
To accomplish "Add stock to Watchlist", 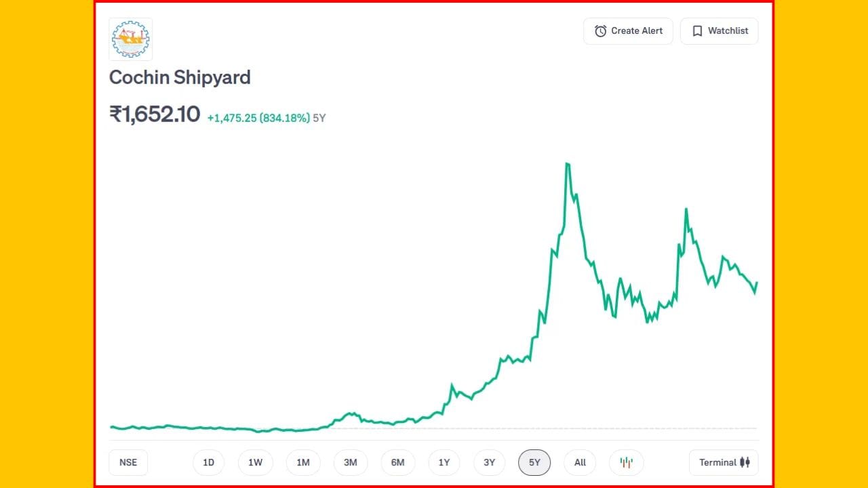I will (x=719, y=31).
